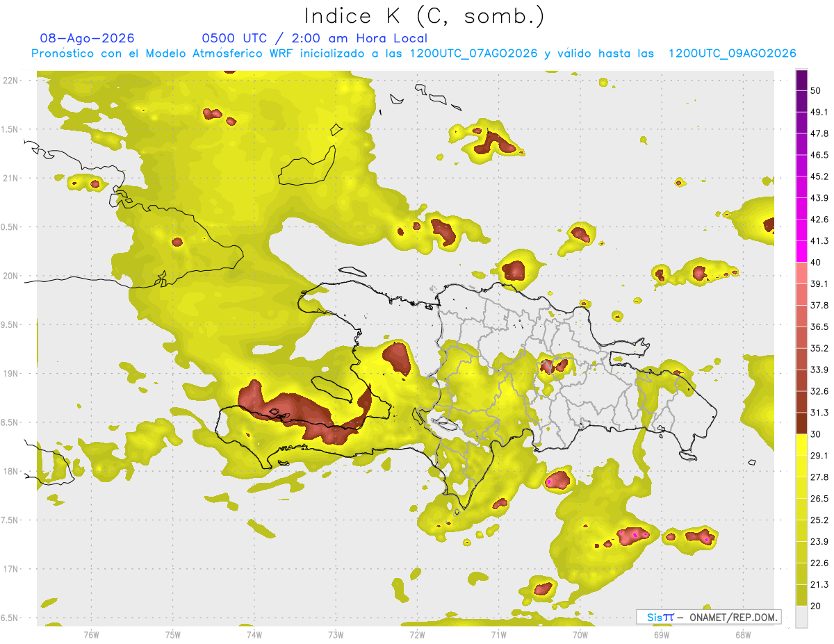Click the colorbar value '22.6'
834x644 pixels.
[x=819, y=563]
